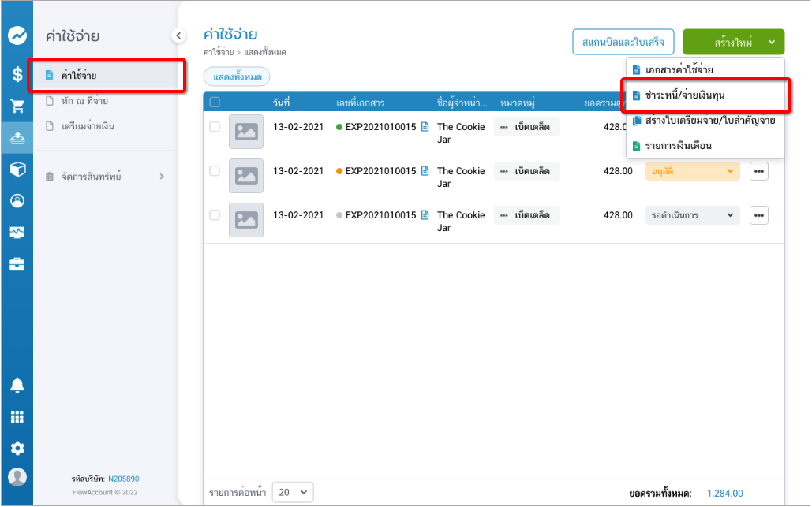The height and width of the screenshot is (507, 812).
Task: Click the box-shaped products icon in sidebar
Action: coord(17,170)
